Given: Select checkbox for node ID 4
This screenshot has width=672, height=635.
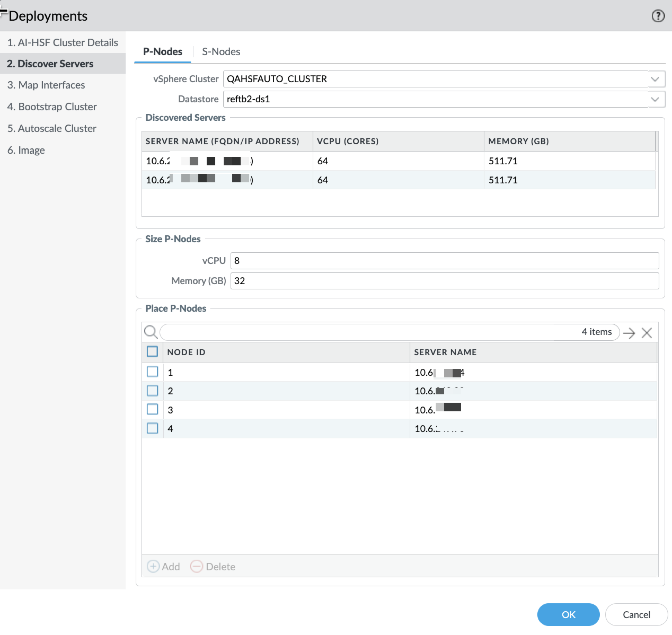Looking at the screenshot, I should (152, 428).
